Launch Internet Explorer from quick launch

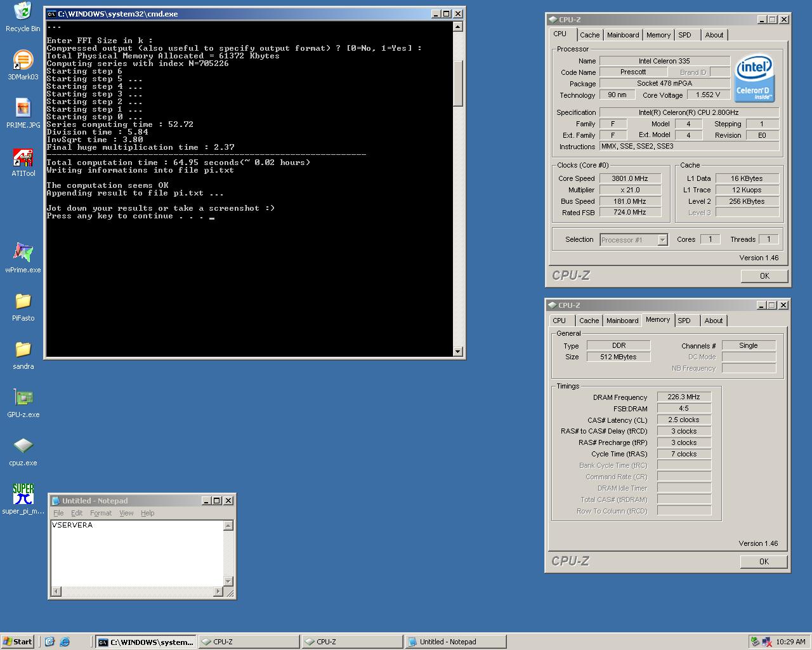(x=64, y=642)
